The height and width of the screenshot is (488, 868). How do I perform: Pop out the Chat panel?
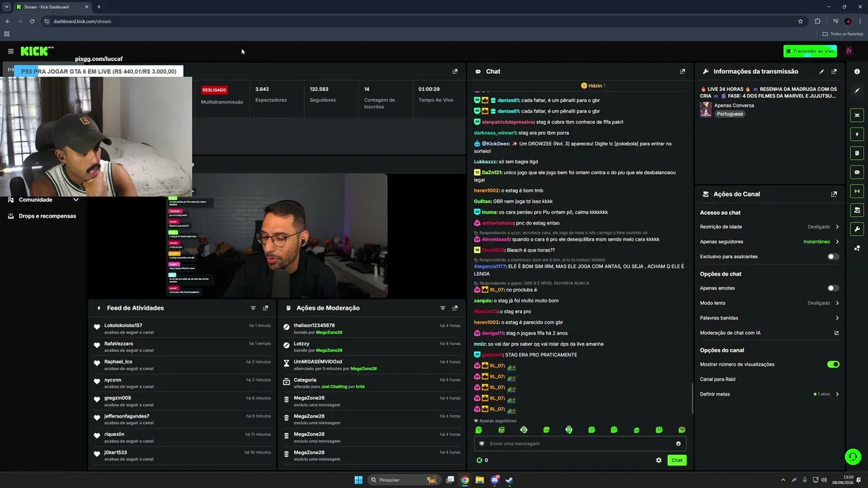(682, 71)
